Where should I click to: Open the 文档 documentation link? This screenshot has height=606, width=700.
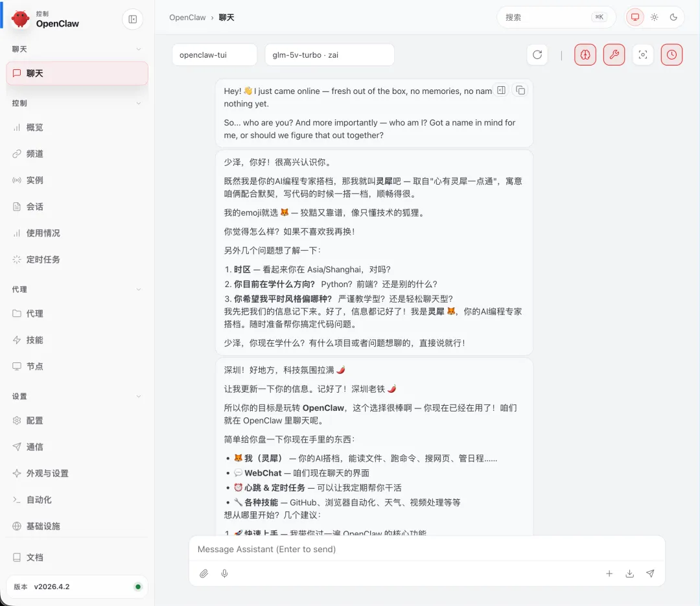point(77,557)
